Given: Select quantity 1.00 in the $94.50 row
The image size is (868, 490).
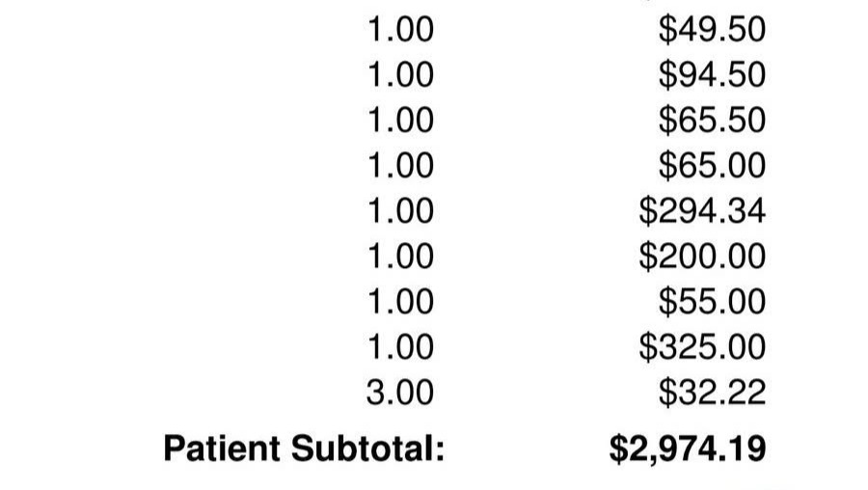Looking at the screenshot, I should point(400,74).
